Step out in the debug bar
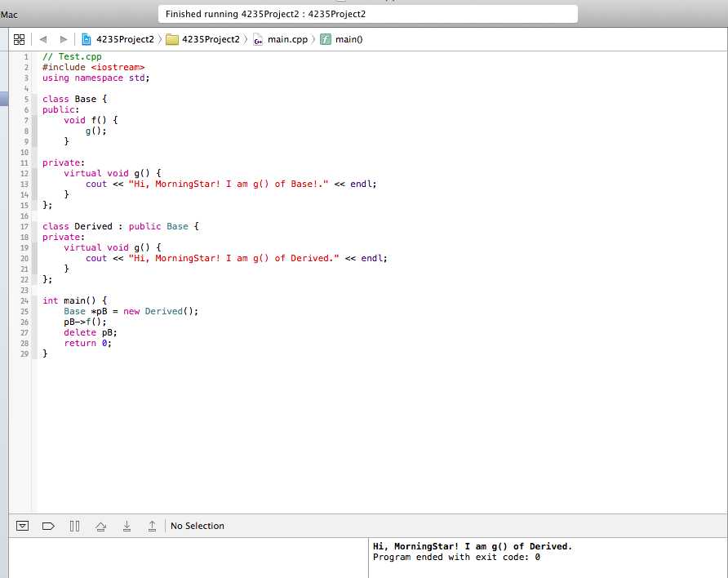This screenshot has width=728, height=578. click(x=152, y=526)
